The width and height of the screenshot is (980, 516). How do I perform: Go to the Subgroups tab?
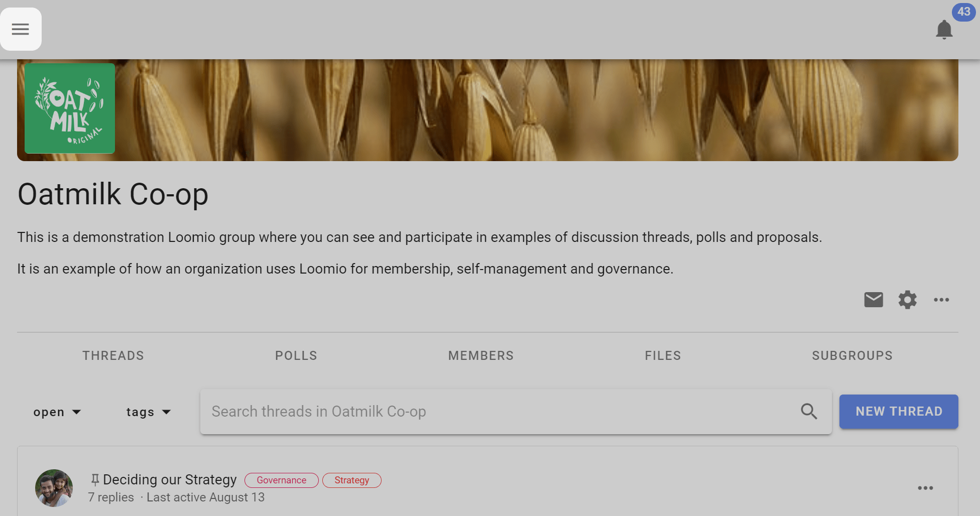pos(852,356)
